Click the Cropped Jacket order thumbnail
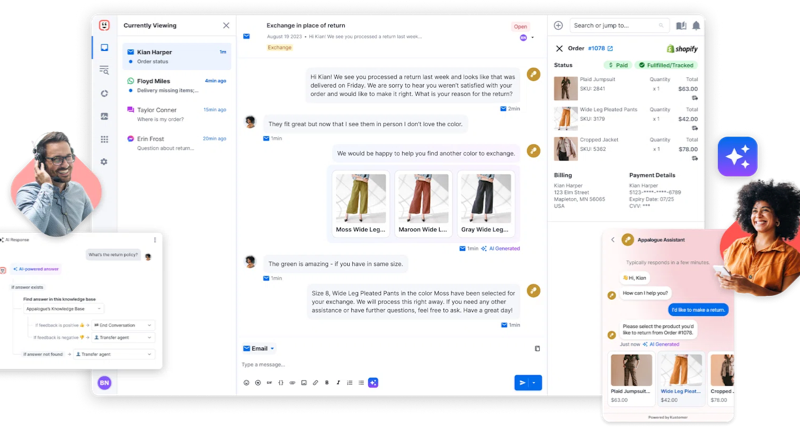The image size is (800, 430). 566,148
